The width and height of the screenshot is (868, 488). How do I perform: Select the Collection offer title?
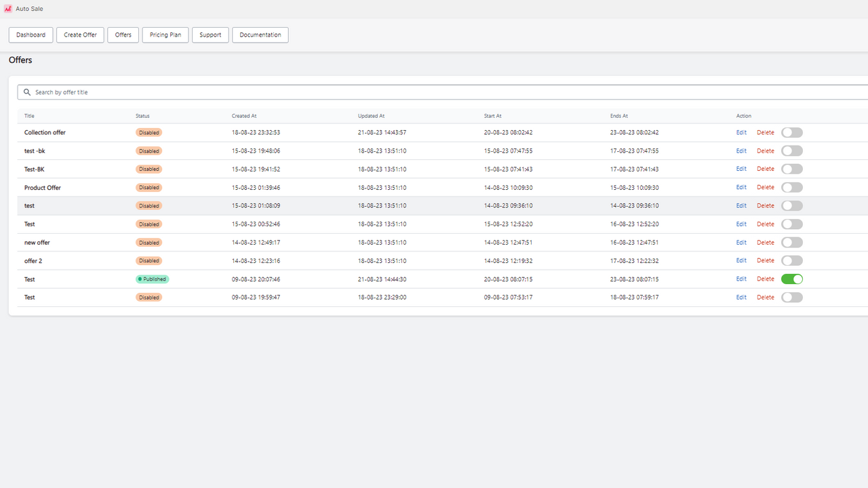(x=45, y=132)
